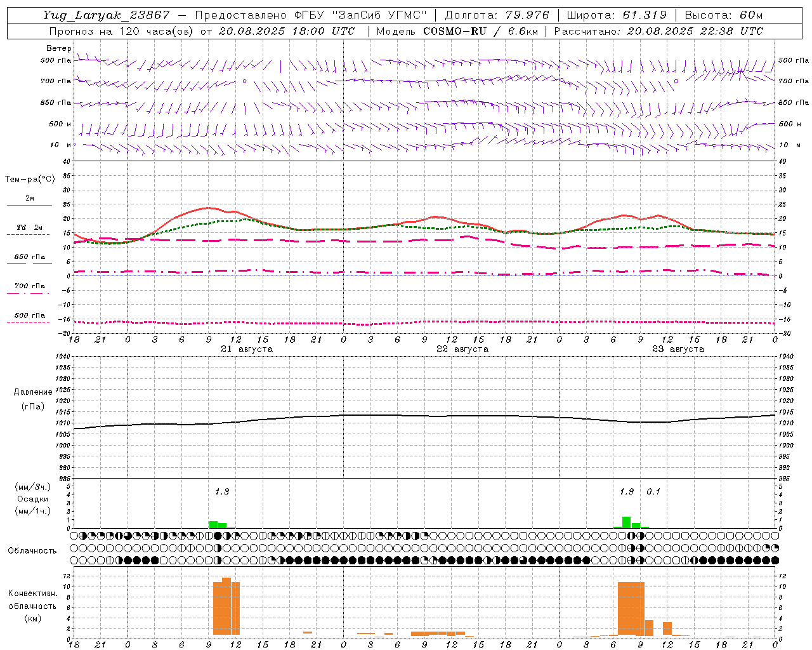Click the 1.3 precipitation total value
Image resolution: width=812 pixels, height=650 pixels.
[x=222, y=492]
